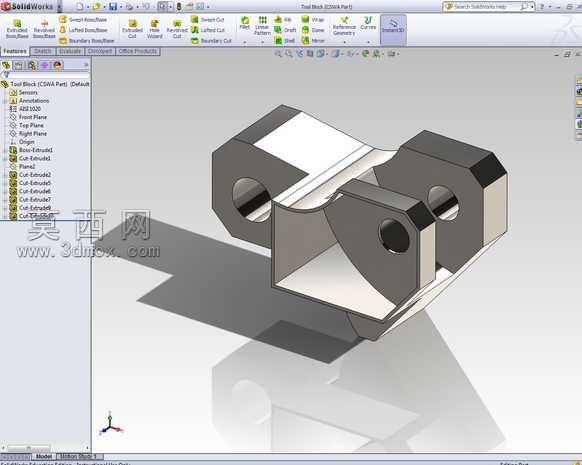Select Swept Boss/Base
582x465 pixels.
pyautogui.click(x=84, y=19)
